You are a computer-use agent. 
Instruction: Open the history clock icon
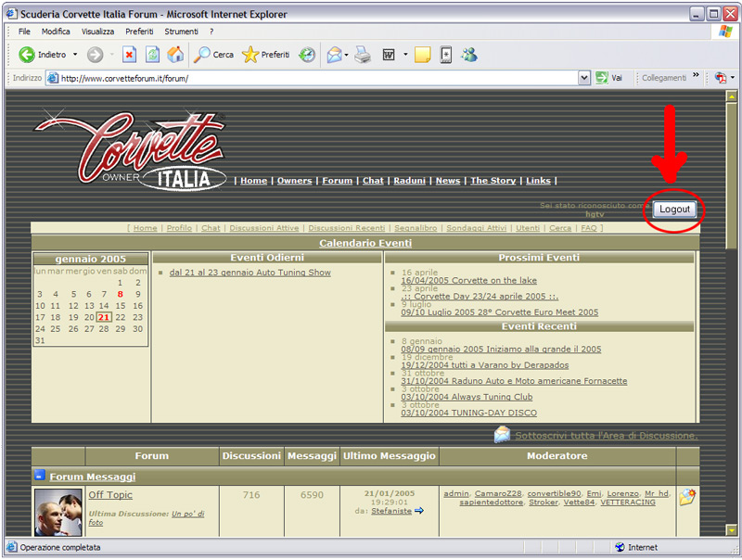tap(307, 55)
